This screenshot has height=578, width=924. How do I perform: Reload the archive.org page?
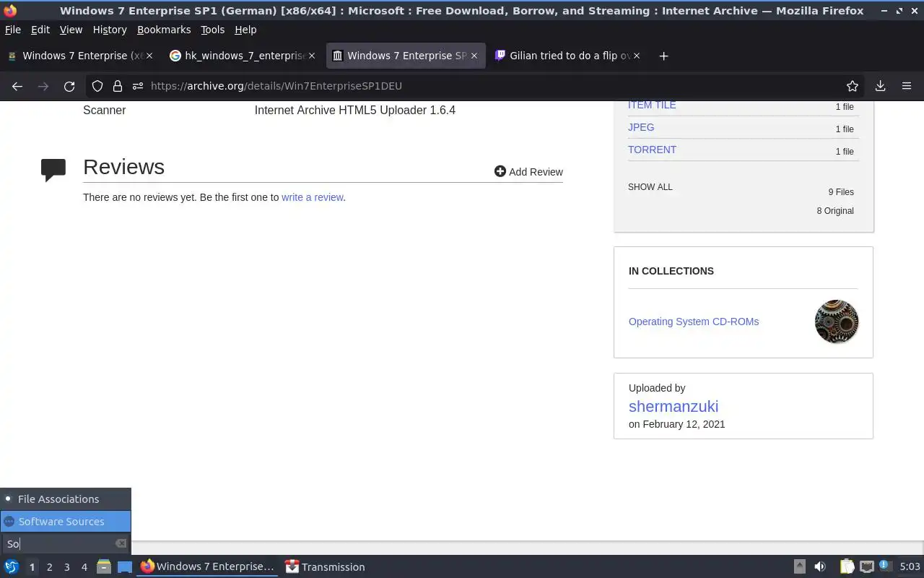coord(69,86)
